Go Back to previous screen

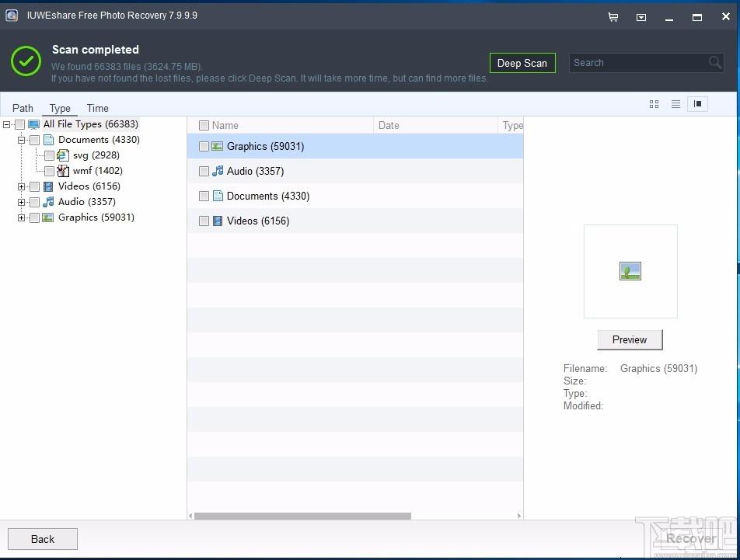pyautogui.click(x=43, y=539)
